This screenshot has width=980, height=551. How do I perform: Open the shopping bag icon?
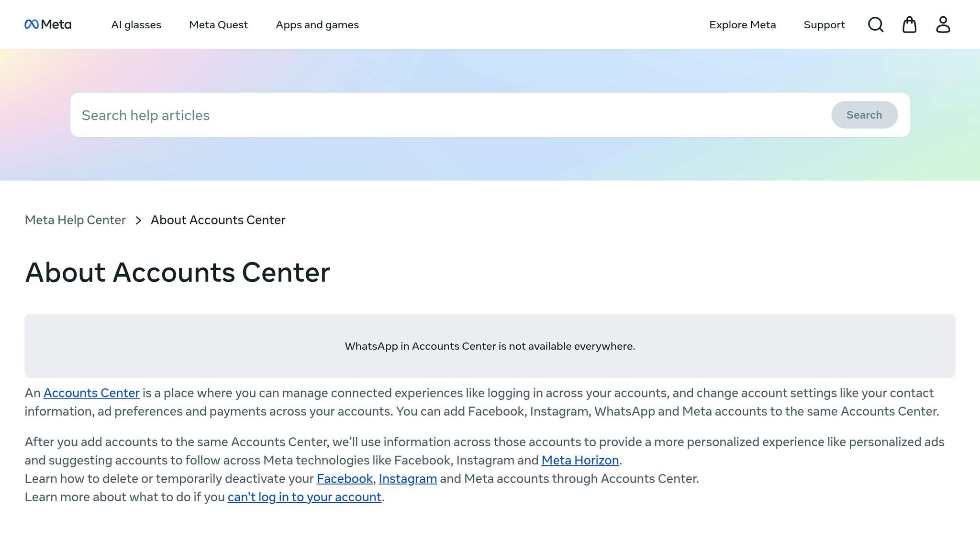[909, 24]
